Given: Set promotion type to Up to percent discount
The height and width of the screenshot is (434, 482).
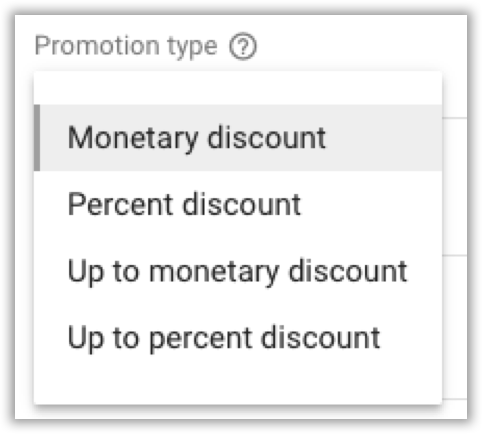Looking at the screenshot, I should [238, 338].
